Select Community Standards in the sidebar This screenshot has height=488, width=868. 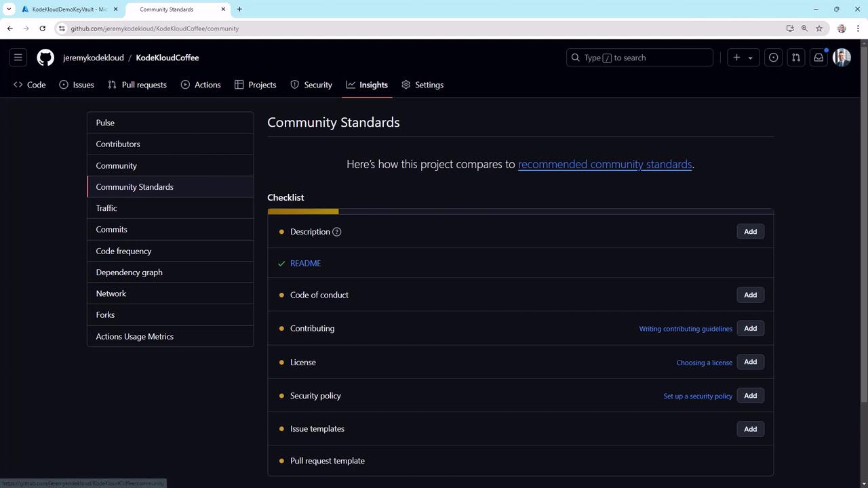tap(170, 186)
